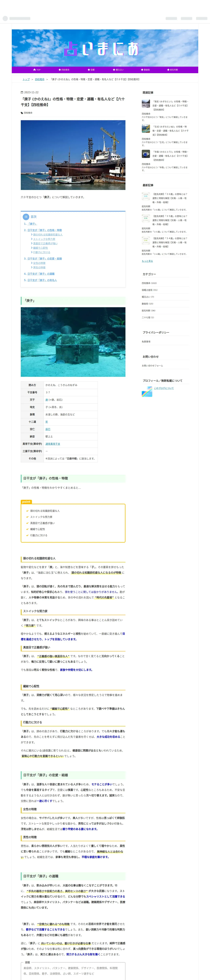Click the 目次 list icon

[x=26, y=217]
